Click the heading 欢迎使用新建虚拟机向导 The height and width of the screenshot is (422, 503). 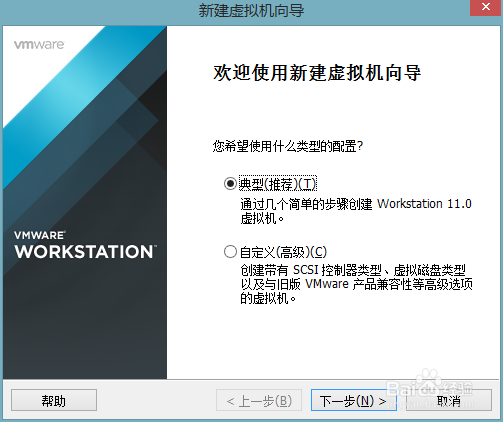tap(317, 73)
